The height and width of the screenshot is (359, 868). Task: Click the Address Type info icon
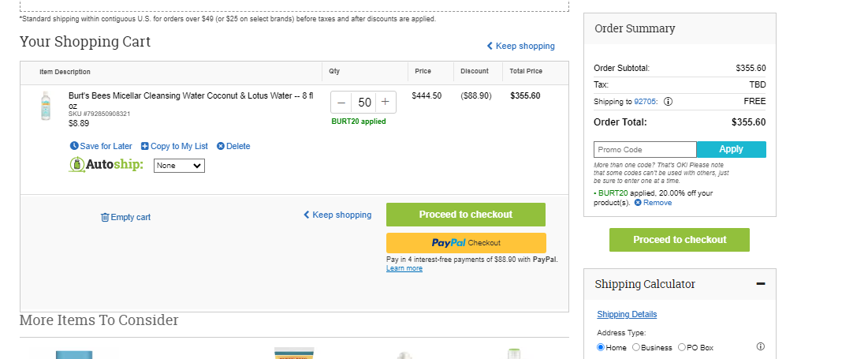click(x=761, y=347)
